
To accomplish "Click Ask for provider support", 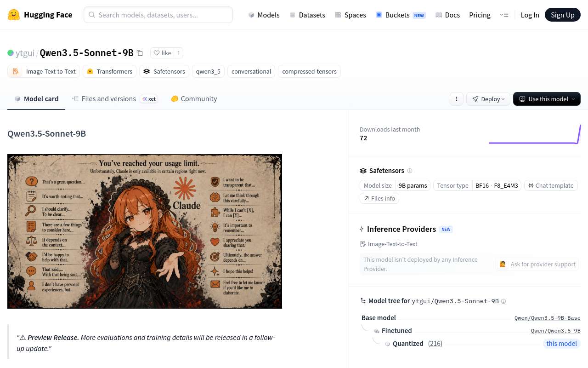I will coord(537,264).
